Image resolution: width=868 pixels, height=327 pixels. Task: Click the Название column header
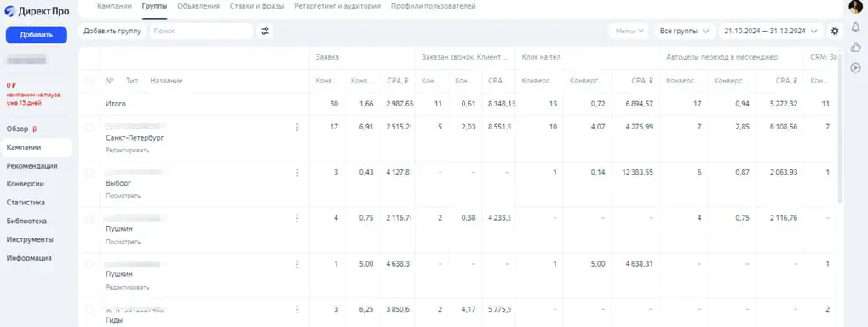(166, 81)
